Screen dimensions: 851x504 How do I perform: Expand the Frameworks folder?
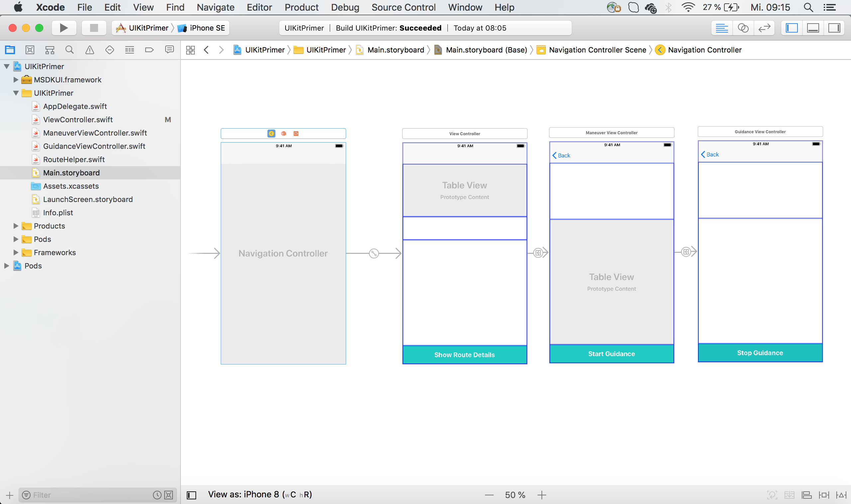[x=16, y=252]
